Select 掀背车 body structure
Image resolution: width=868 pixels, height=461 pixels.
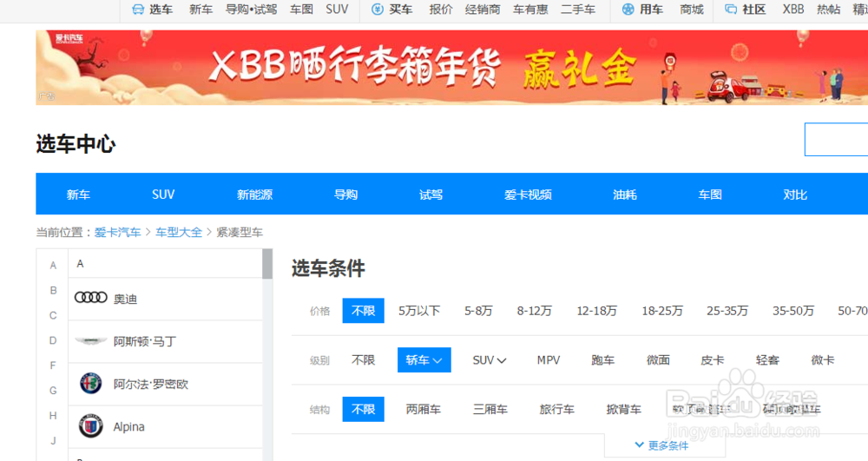624,410
